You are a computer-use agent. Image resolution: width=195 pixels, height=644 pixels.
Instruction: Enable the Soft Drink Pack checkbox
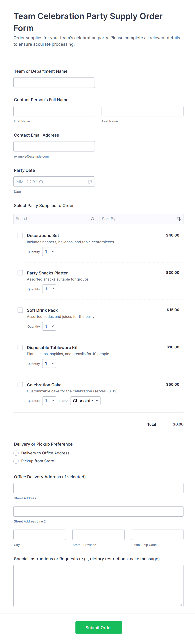(x=20, y=310)
